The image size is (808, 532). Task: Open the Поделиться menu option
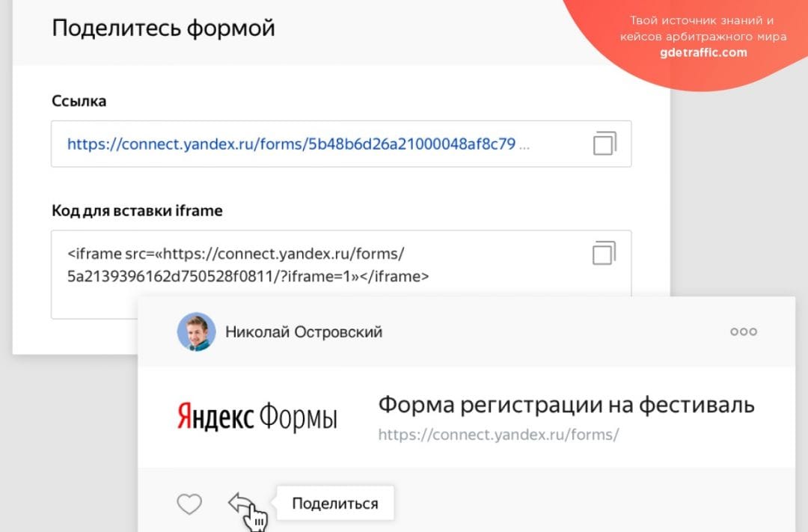pos(335,502)
